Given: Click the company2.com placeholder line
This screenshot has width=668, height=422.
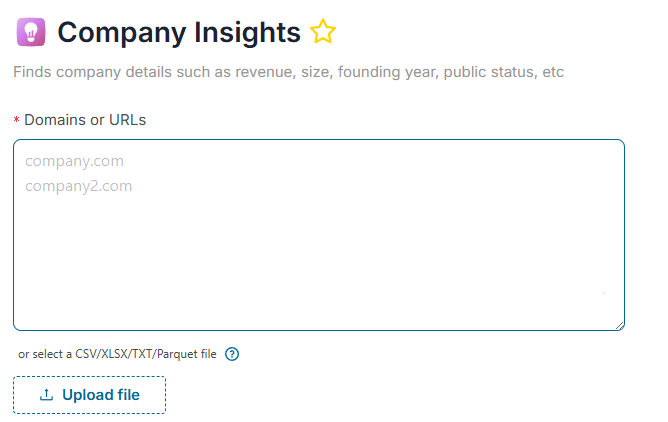Looking at the screenshot, I should (79, 186).
